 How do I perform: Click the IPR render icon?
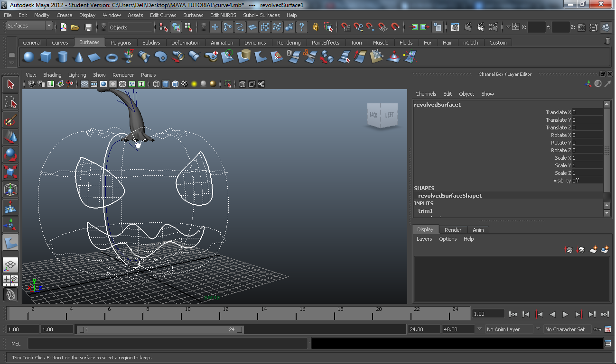(481, 27)
